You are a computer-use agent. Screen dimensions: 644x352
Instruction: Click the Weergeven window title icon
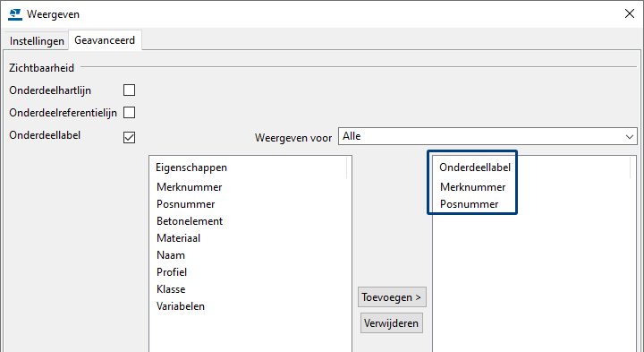point(15,14)
